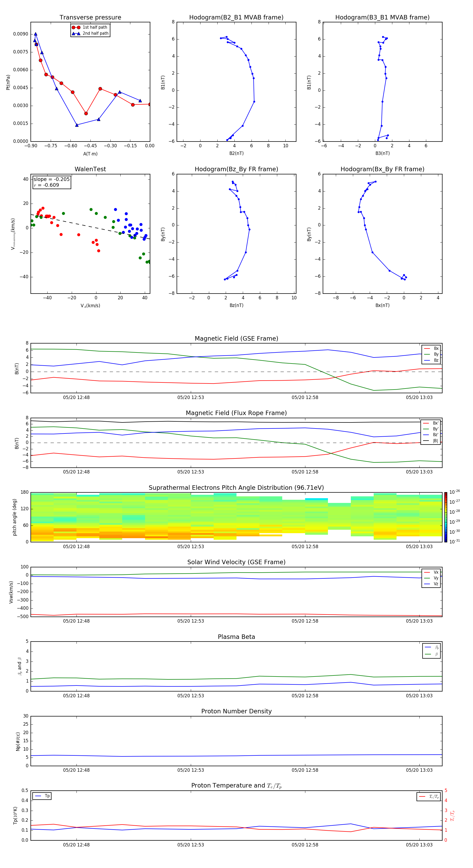The image size is (473, 868).
Task: Click the 'B2(nT)' x-axis label
Action: 236,153
